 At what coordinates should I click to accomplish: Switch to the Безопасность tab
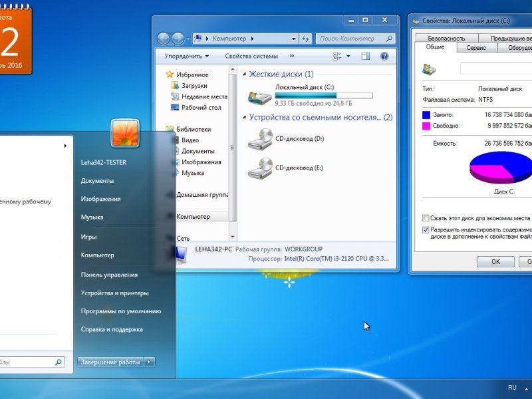446,39
